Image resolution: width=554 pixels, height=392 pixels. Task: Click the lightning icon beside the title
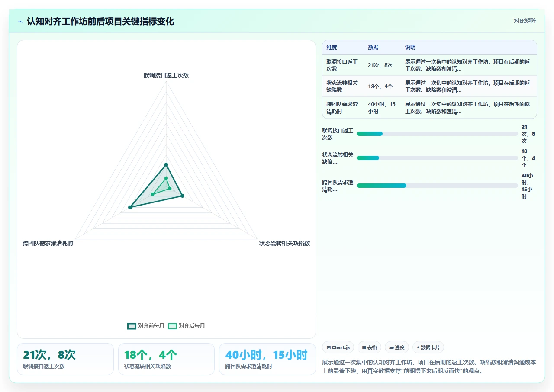[21, 22]
